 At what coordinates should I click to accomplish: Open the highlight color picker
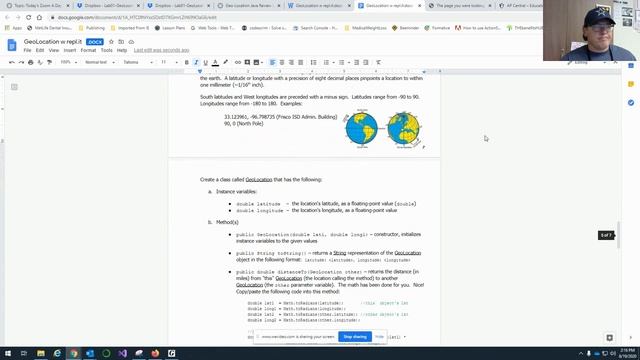click(225, 62)
